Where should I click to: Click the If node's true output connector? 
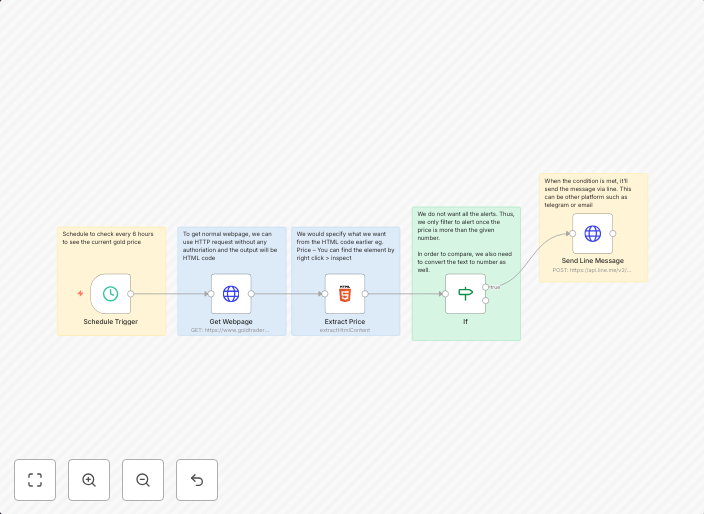point(486,287)
